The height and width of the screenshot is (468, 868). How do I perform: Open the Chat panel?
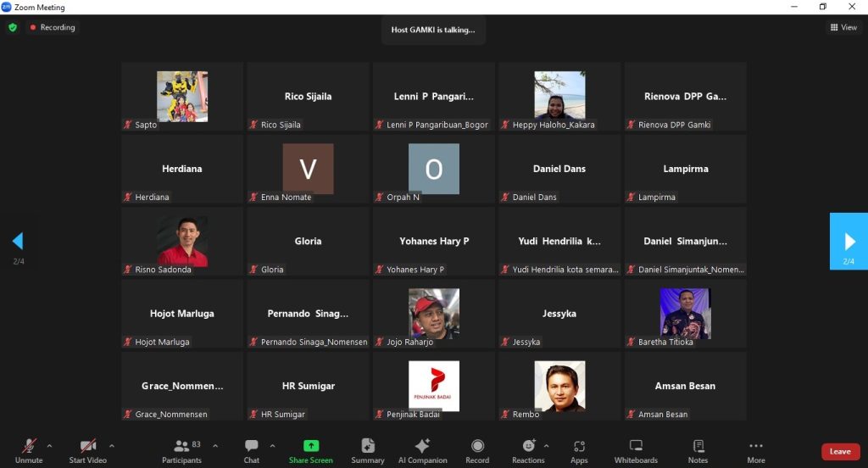point(251,450)
